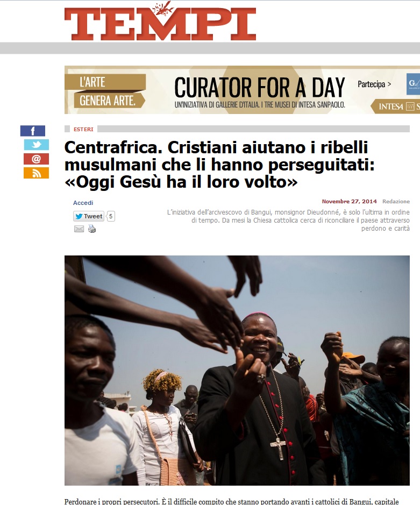The width and height of the screenshot is (420, 505).
Task: Click the Tweet button
Action: point(89,216)
